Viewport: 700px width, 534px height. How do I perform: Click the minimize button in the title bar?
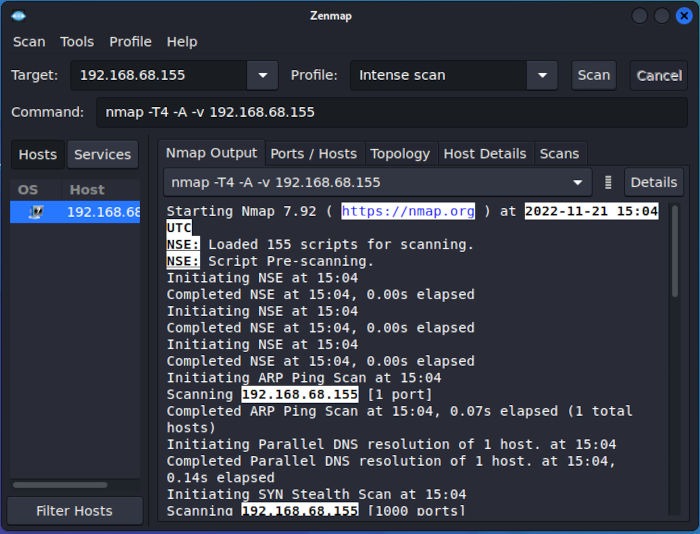coord(640,16)
